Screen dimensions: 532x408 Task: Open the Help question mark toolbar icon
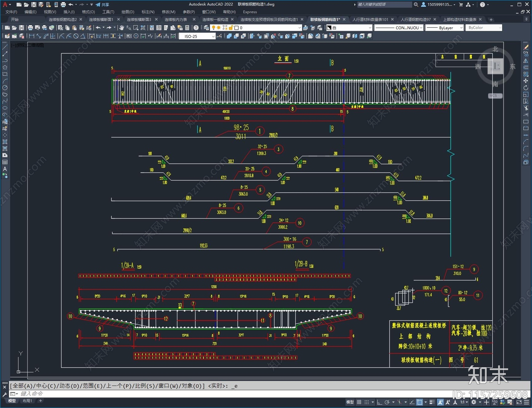196,28
